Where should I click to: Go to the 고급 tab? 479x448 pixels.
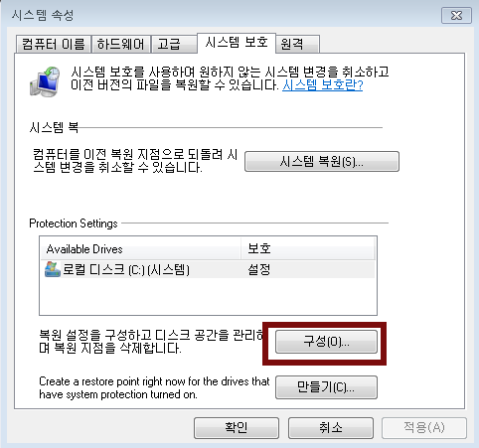pyautogui.click(x=174, y=44)
